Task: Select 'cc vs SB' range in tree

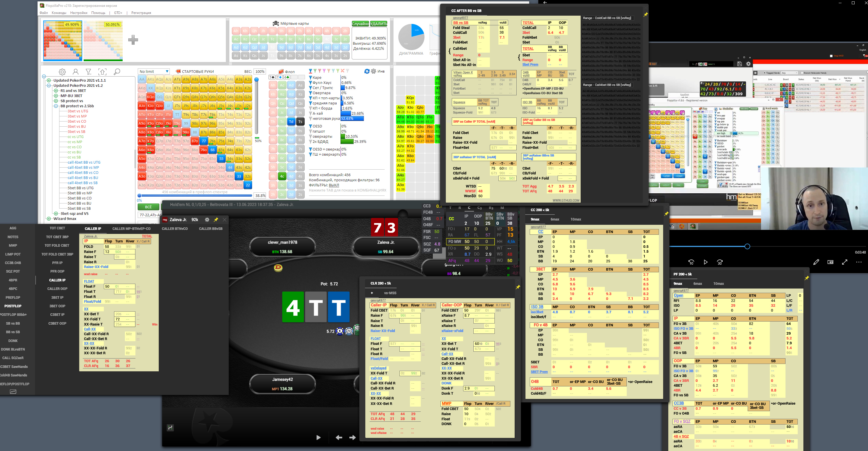Action: [x=74, y=157]
